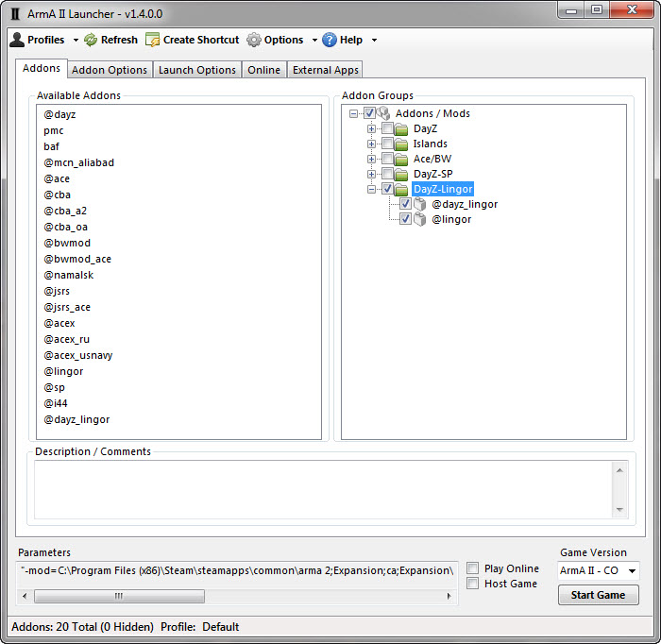661x644 pixels.
Task: Switch to the Online tab
Action: (263, 70)
